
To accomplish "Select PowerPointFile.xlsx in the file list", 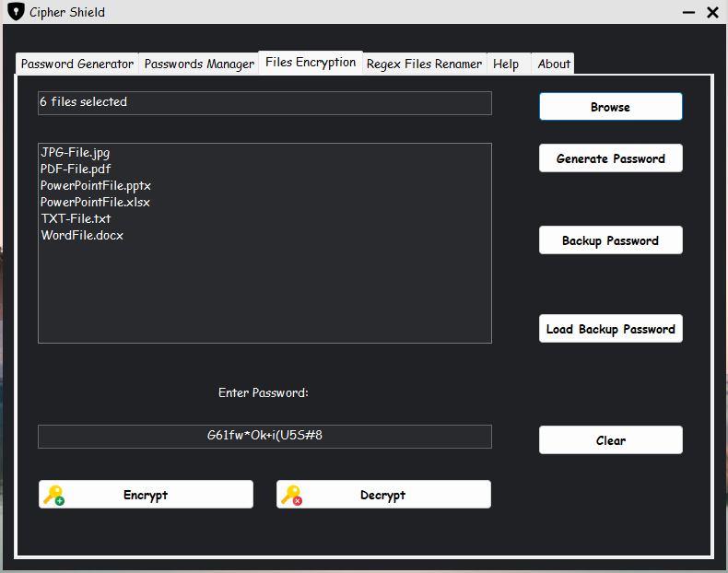I will tap(95, 203).
